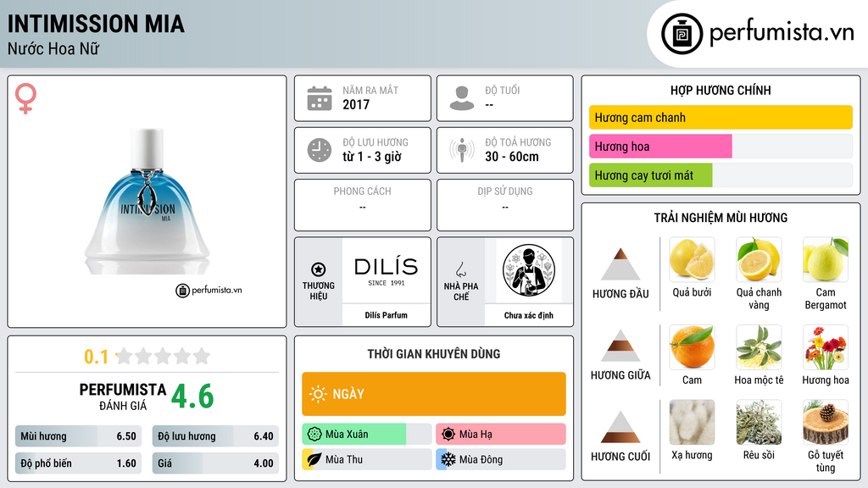Click the Giá 4.00 score bar
The height and width of the screenshot is (488, 868).
215,463
